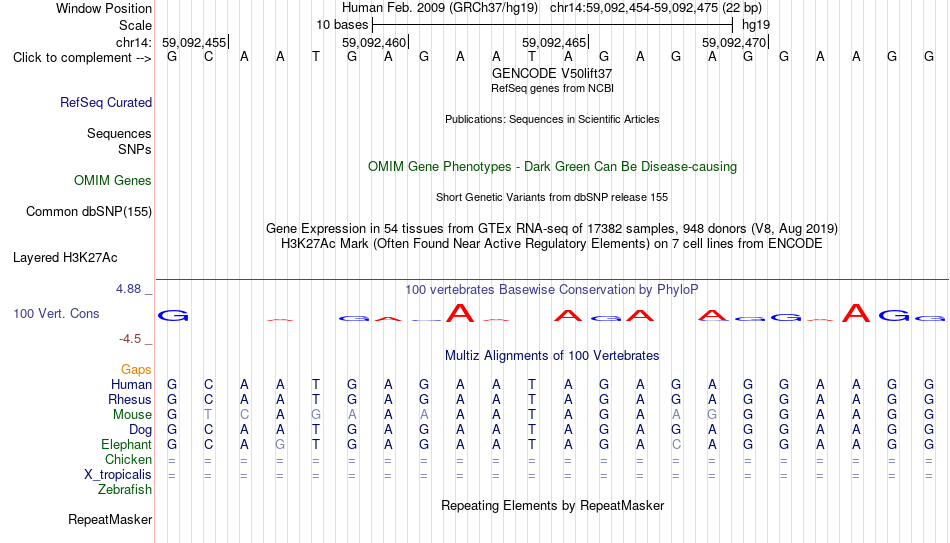Click the Sequences track label

click(x=119, y=133)
